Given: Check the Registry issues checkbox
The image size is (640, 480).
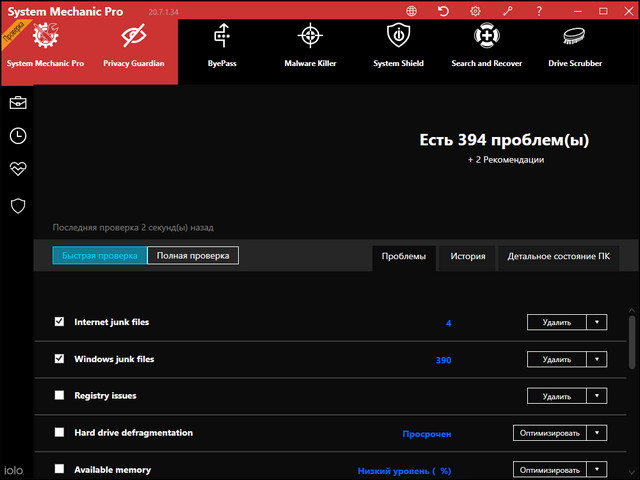Looking at the screenshot, I should 59,396.
